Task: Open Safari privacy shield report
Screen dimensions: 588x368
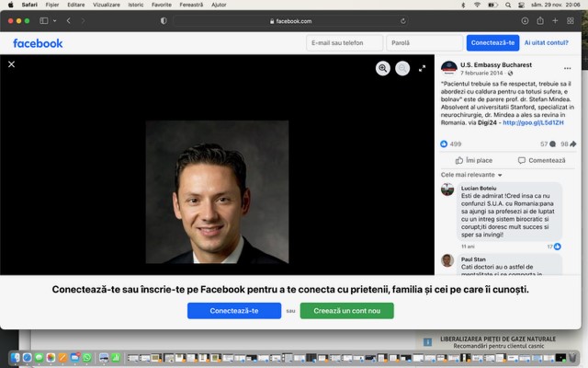Action: pyautogui.click(x=164, y=20)
